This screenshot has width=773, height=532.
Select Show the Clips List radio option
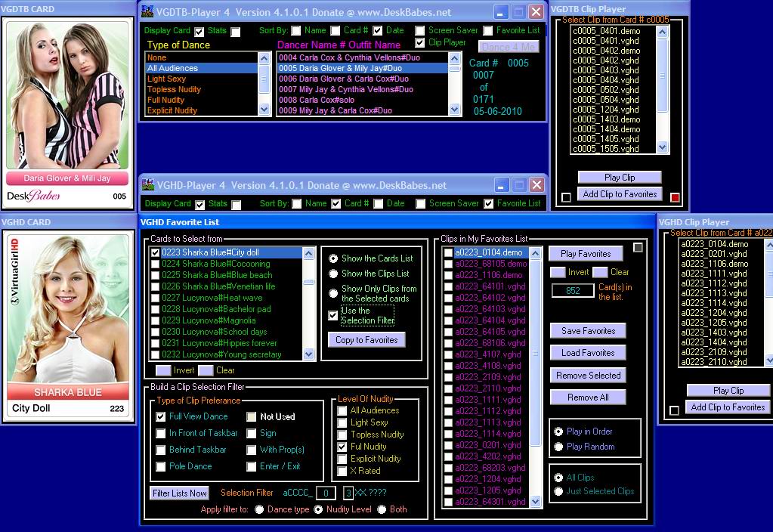333,274
